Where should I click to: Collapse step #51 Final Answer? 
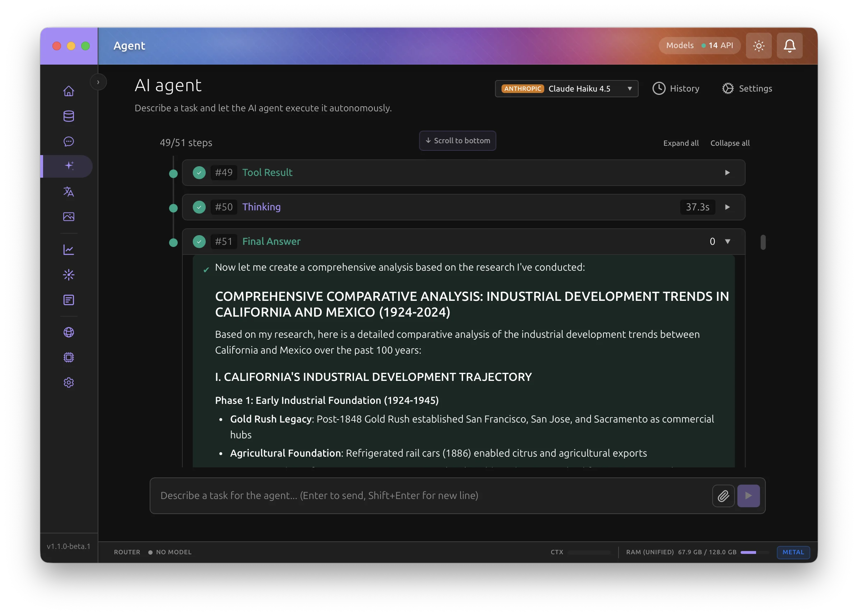727,241
